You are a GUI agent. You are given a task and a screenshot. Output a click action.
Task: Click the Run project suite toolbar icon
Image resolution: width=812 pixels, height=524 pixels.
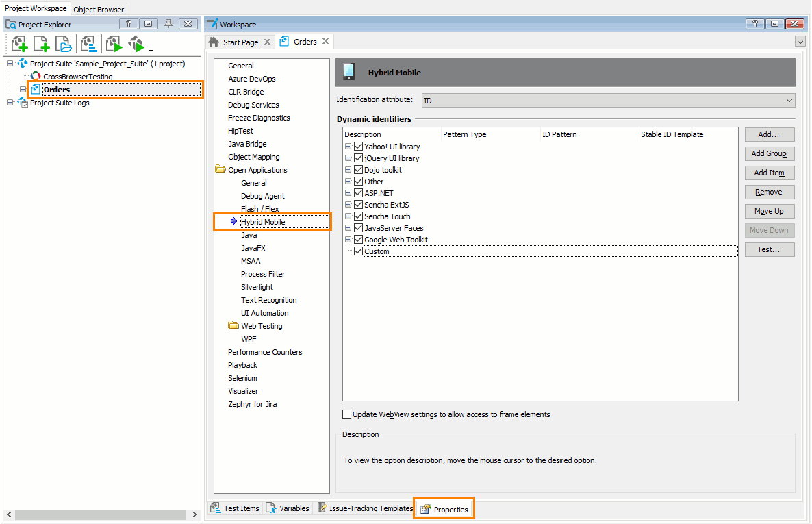coord(136,44)
